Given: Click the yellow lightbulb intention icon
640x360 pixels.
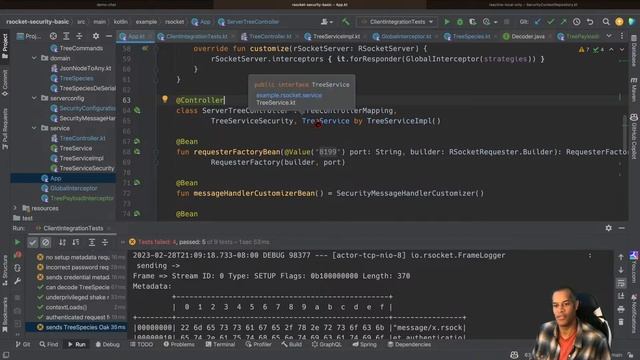Looking at the screenshot, I should tap(165, 99).
